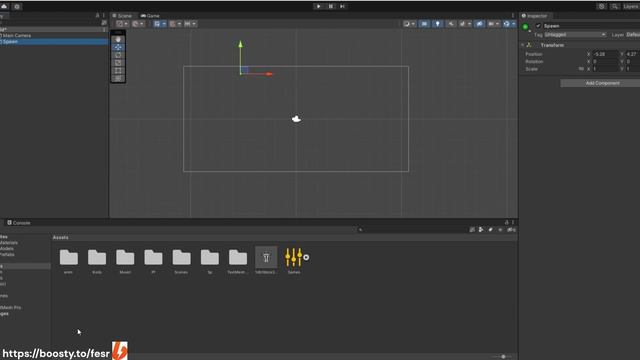Toggle hidden packages visibility eye icon
This screenshot has height=360, width=640.
[511, 230]
